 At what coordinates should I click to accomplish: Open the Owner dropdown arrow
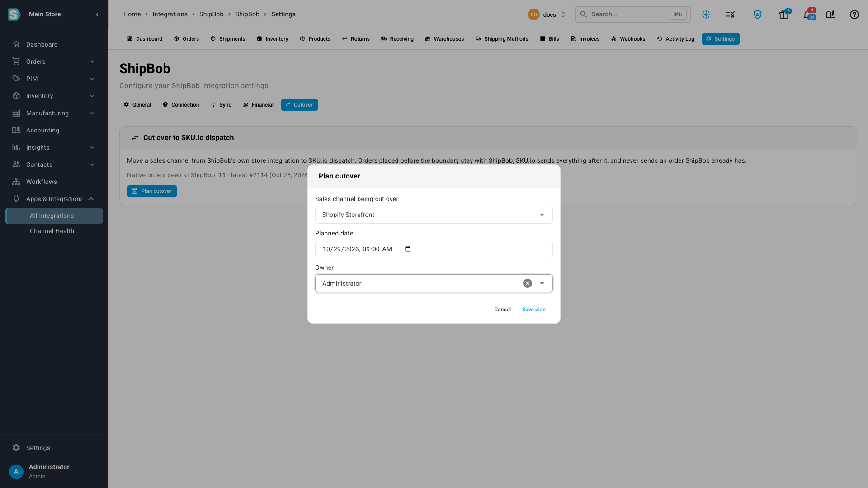point(542,283)
